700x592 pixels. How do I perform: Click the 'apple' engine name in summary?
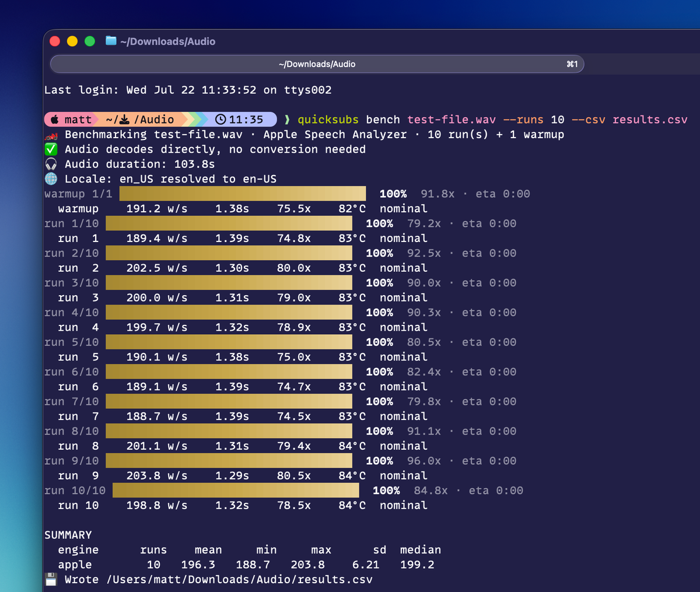coord(75,565)
